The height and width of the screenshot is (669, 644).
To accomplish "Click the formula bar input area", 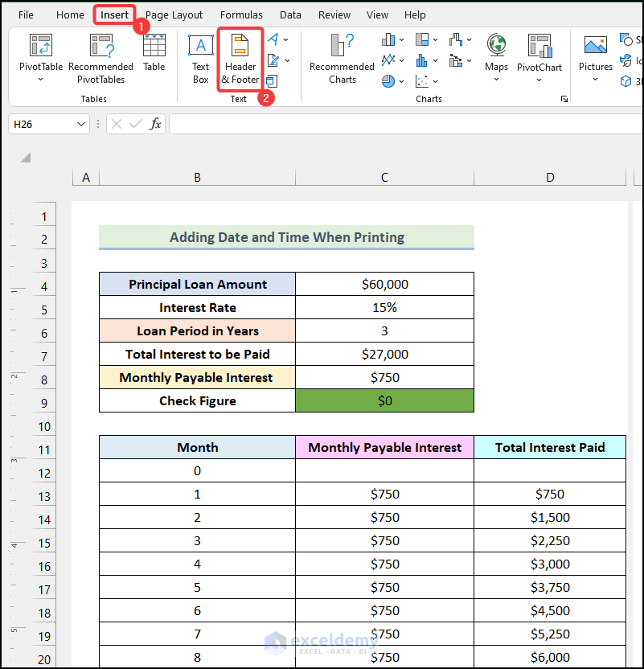I will [x=322, y=124].
